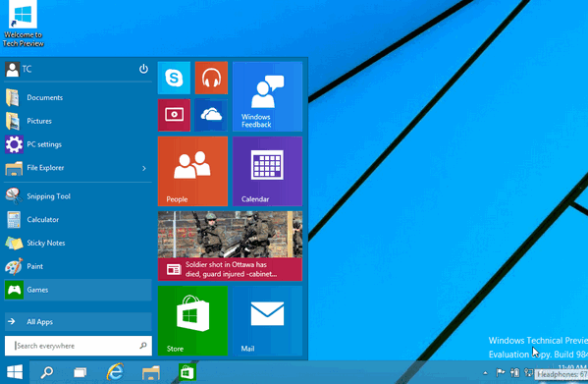Open the People tile

[192, 171]
